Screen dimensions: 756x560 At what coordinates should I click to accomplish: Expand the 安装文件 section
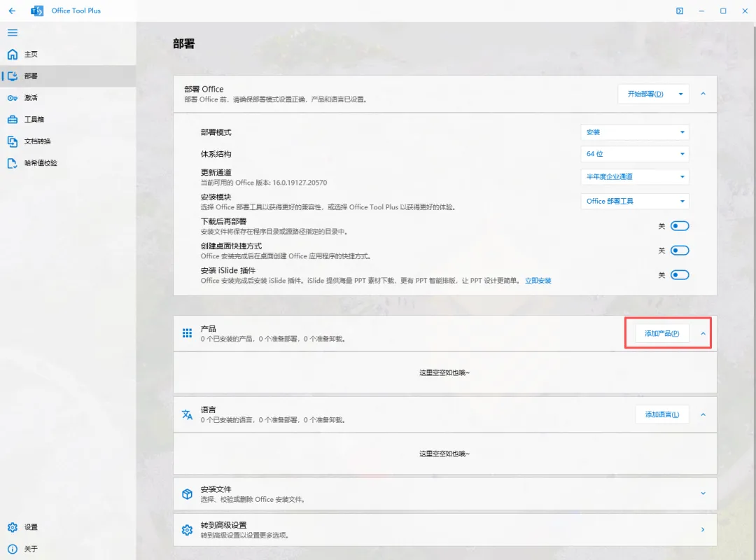coord(703,493)
